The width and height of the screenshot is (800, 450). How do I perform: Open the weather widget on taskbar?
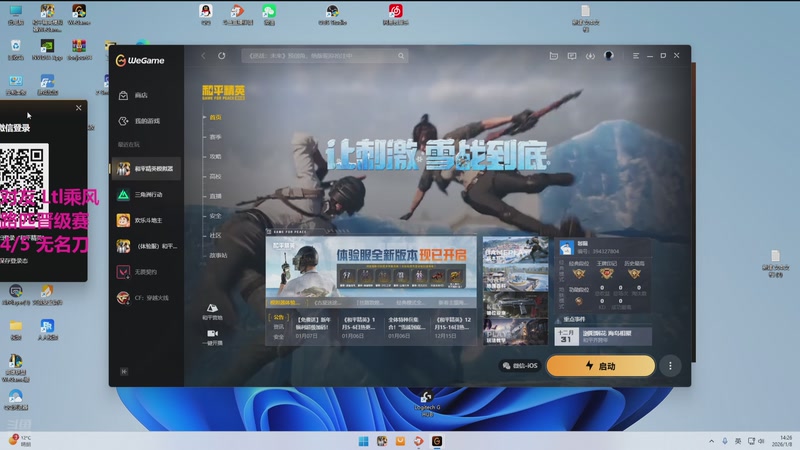point(20,441)
